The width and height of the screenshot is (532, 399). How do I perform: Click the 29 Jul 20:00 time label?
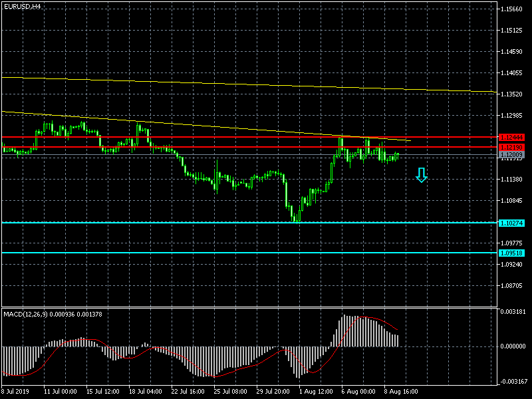point(273,392)
